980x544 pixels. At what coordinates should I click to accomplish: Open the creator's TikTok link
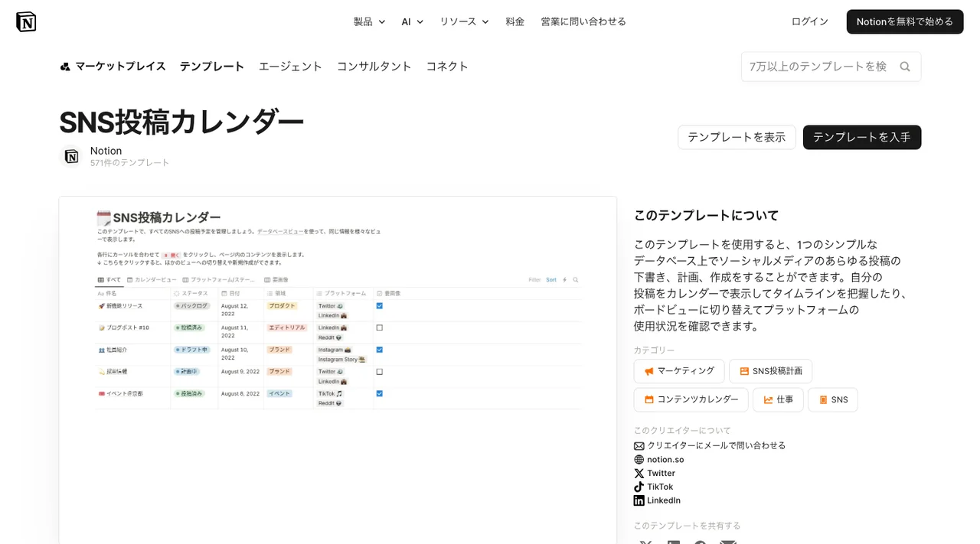pyautogui.click(x=660, y=487)
